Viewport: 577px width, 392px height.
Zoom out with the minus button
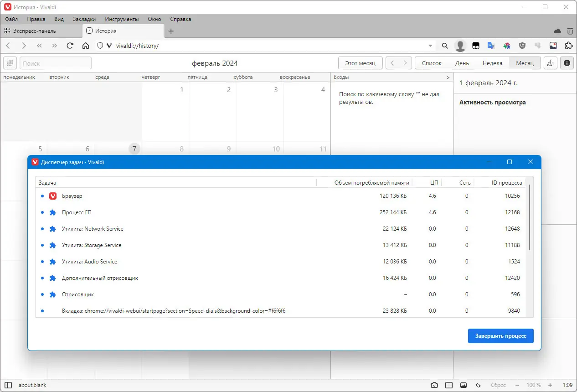point(517,385)
